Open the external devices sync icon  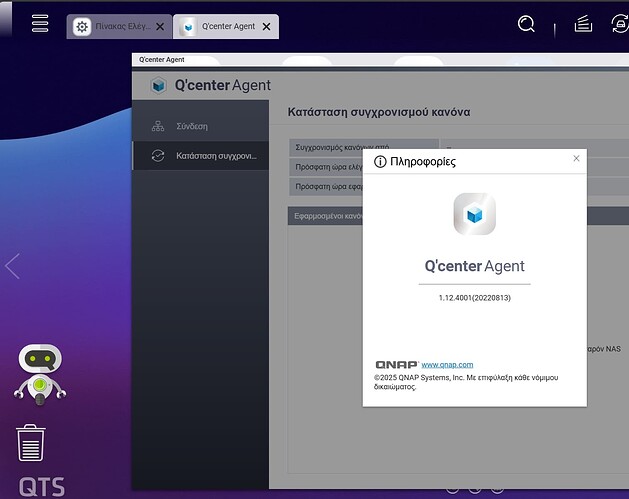[620, 24]
